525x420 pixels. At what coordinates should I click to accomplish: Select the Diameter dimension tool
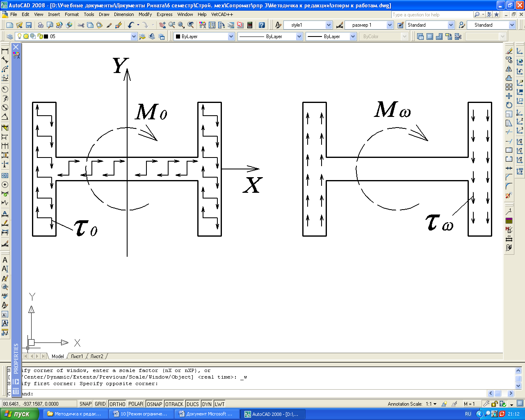pos(5,107)
